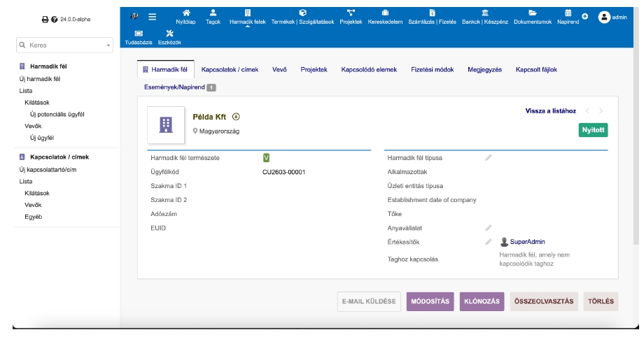
Task: Open the Nyitólap home icon
Action: click(x=185, y=13)
